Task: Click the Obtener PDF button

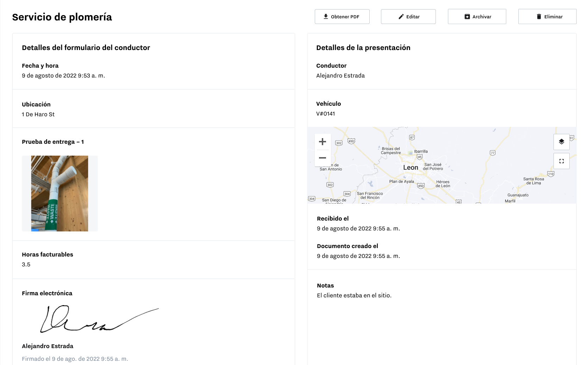Action: (342, 16)
